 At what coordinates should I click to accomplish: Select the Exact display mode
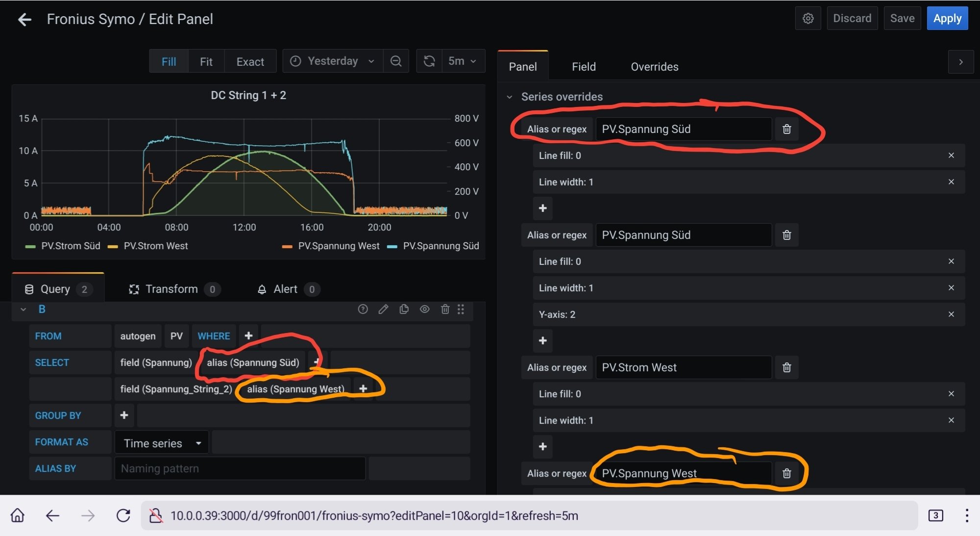coord(250,62)
